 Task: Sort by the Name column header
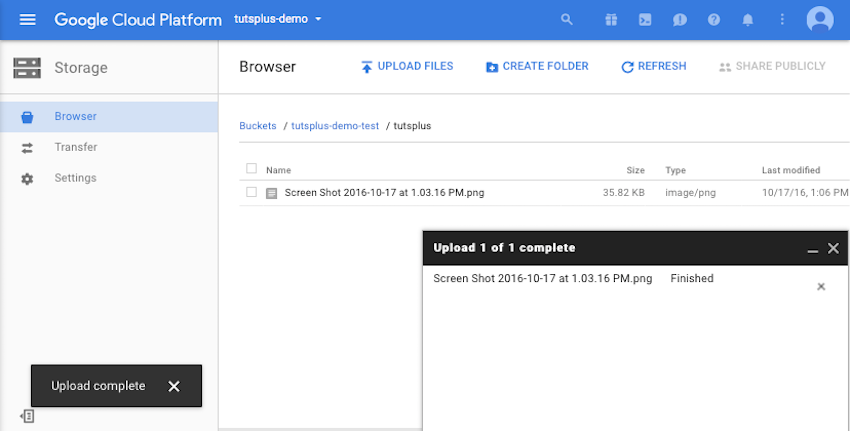(x=279, y=170)
